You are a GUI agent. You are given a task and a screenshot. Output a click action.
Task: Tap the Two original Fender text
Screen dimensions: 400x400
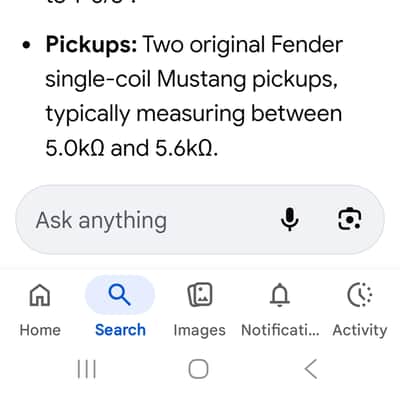coord(243,45)
